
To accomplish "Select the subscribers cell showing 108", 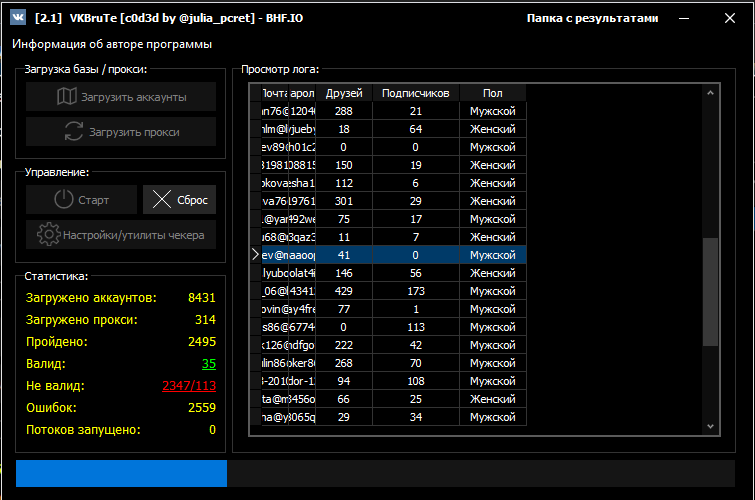I will click(416, 381).
